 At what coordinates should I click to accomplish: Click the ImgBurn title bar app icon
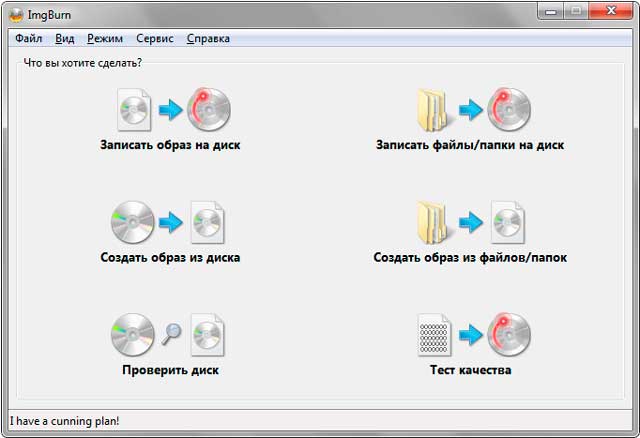coord(16,15)
